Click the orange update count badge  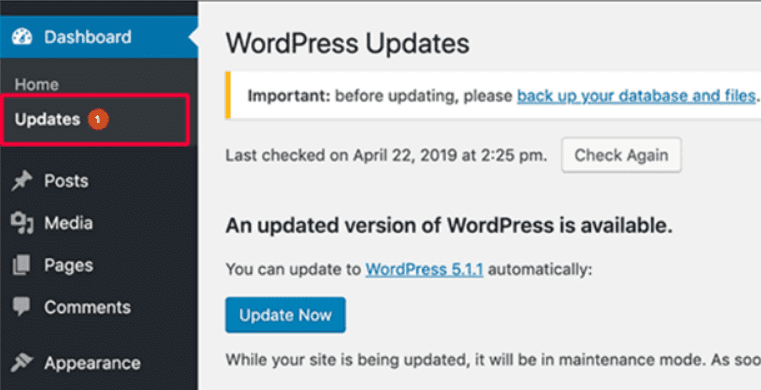(98, 119)
